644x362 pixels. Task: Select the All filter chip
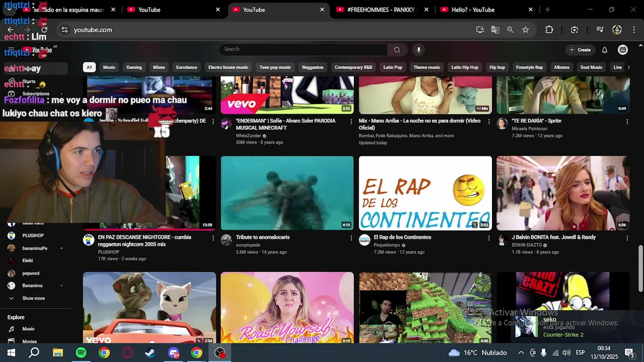[x=89, y=67]
